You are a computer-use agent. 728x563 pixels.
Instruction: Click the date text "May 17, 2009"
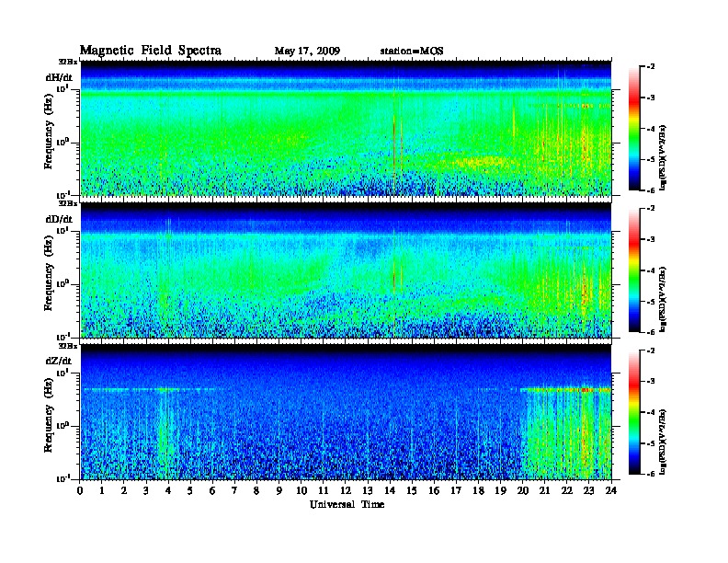pos(307,52)
